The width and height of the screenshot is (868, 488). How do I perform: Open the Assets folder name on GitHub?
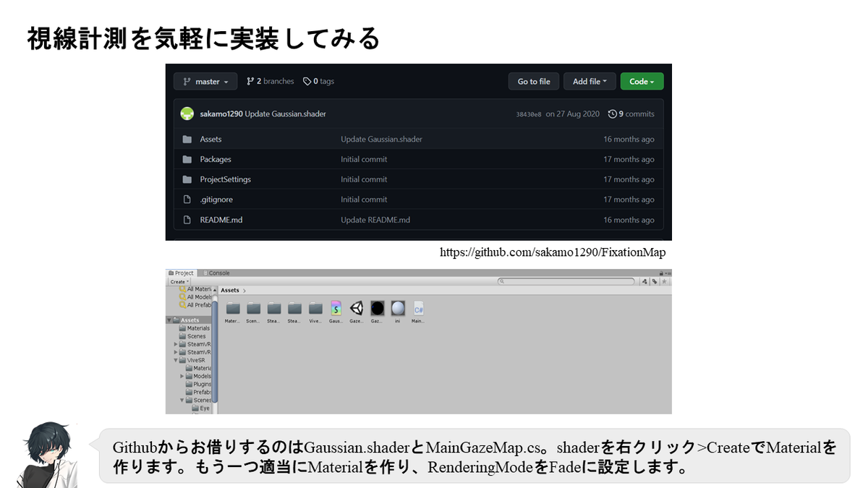pos(211,139)
